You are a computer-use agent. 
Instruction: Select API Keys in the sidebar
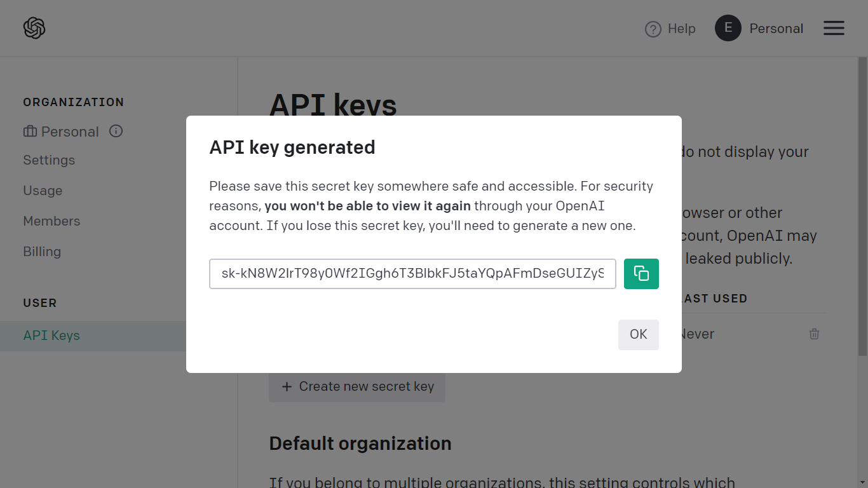click(x=51, y=335)
